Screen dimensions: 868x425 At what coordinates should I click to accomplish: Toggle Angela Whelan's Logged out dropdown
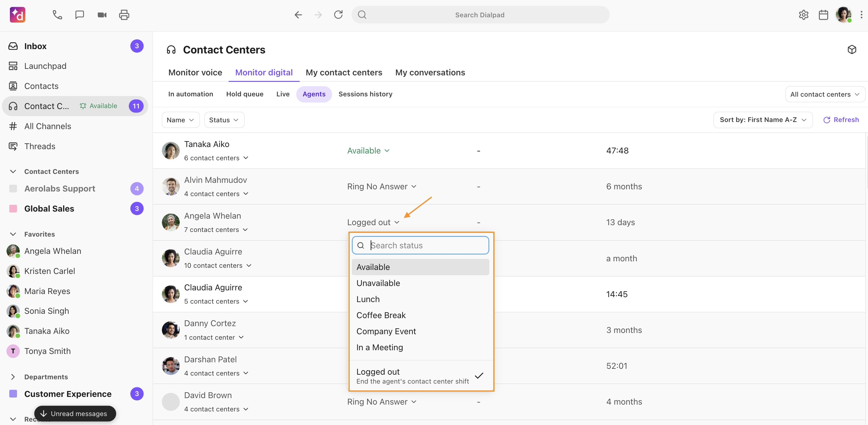[x=373, y=222]
